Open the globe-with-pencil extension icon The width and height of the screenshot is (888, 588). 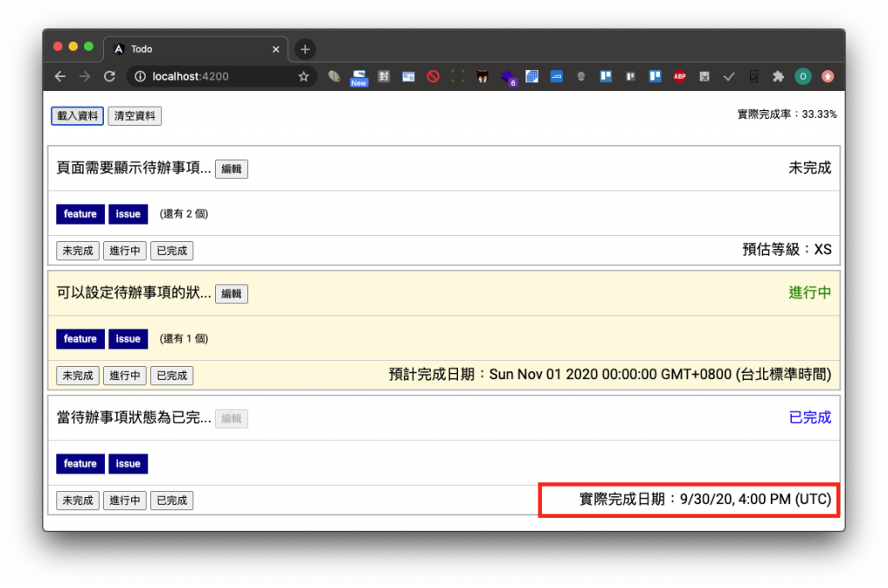334,76
